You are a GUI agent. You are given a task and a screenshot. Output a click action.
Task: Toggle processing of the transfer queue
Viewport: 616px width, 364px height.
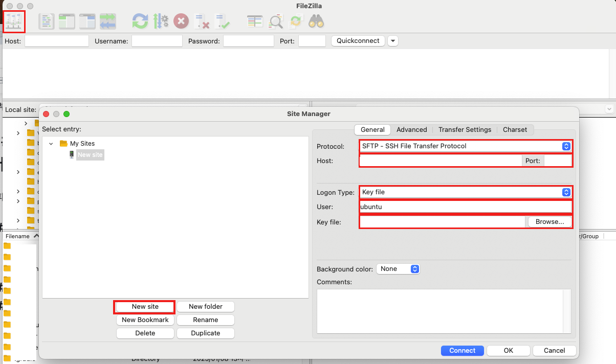click(161, 21)
